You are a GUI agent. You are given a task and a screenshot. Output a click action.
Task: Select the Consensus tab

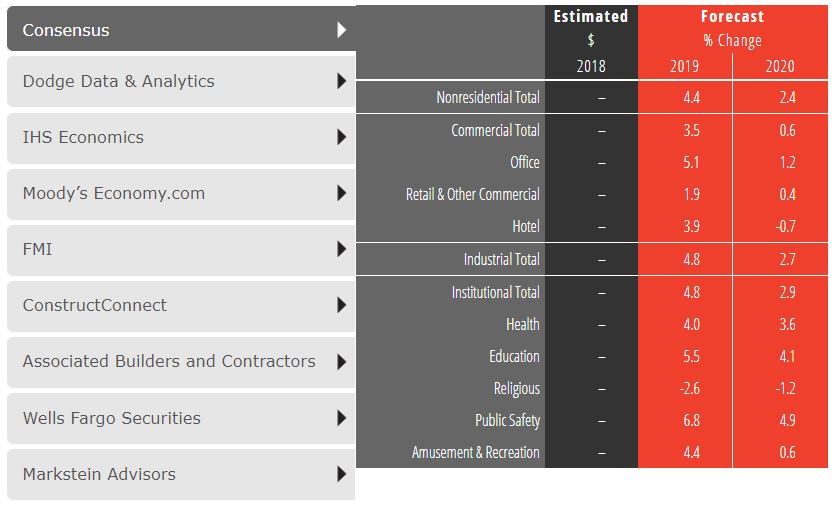click(66, 30)
